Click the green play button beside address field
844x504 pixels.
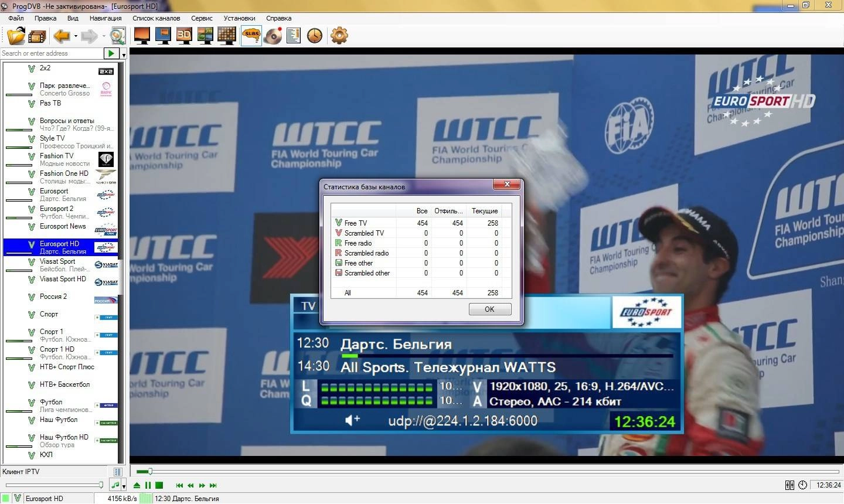[111, 53]
